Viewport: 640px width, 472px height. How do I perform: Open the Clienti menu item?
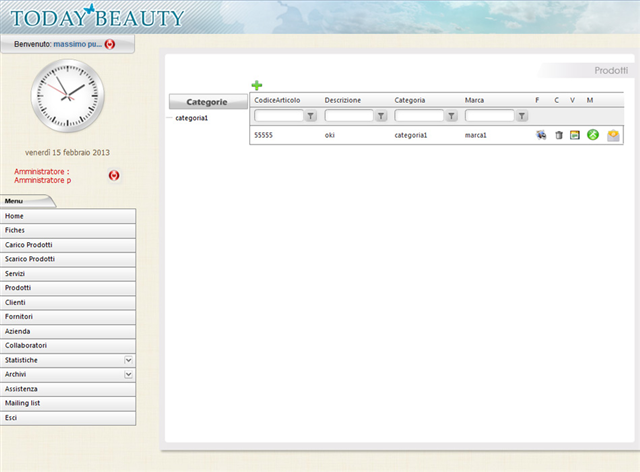(x=68, y=303)
